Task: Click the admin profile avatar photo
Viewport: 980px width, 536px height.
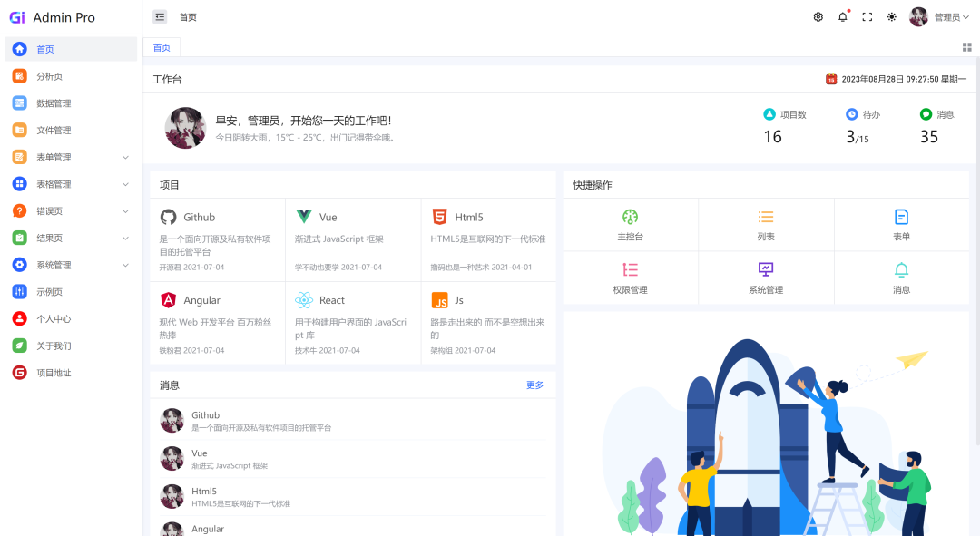Action: click(918, 16)
